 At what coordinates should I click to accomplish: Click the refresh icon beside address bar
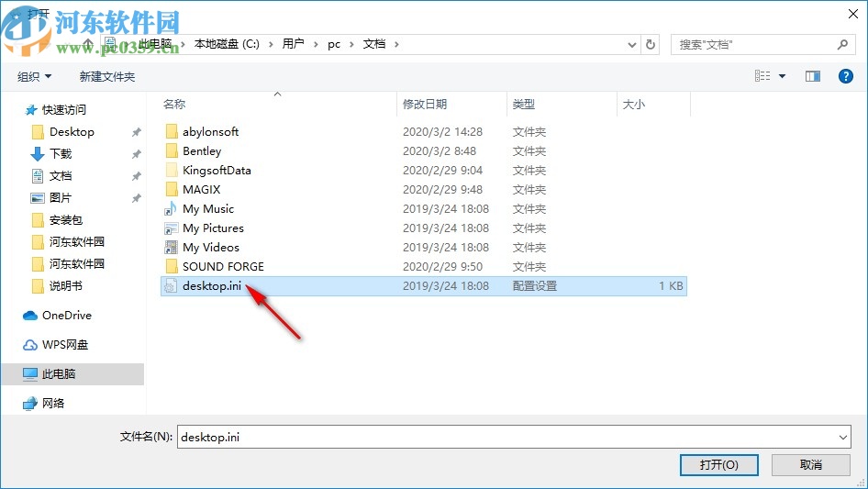(651, 44)
